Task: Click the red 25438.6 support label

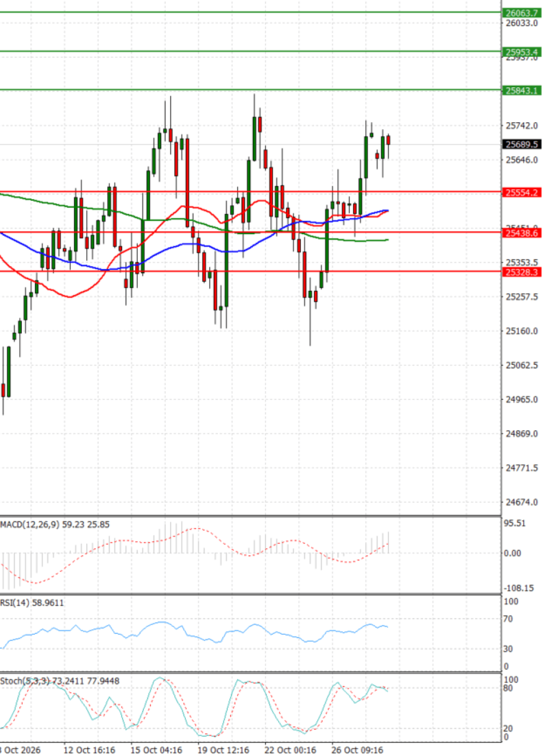Action: [522, 233]
